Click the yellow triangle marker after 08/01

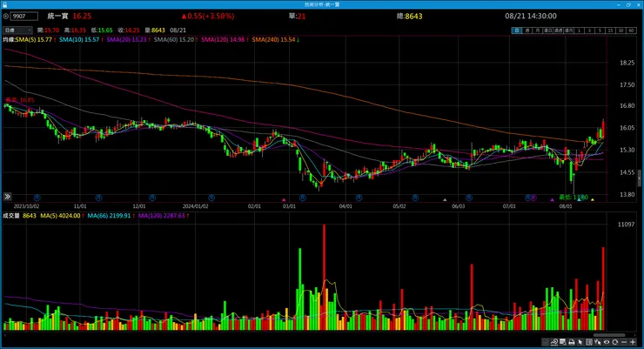(593, 200)
